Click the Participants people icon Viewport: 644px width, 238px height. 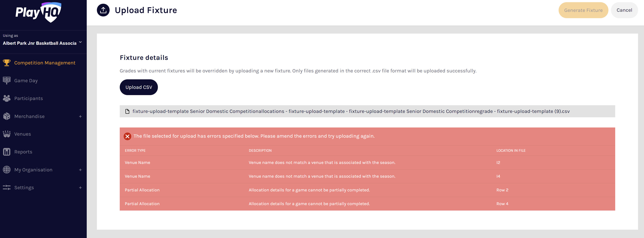coord(7,98)
